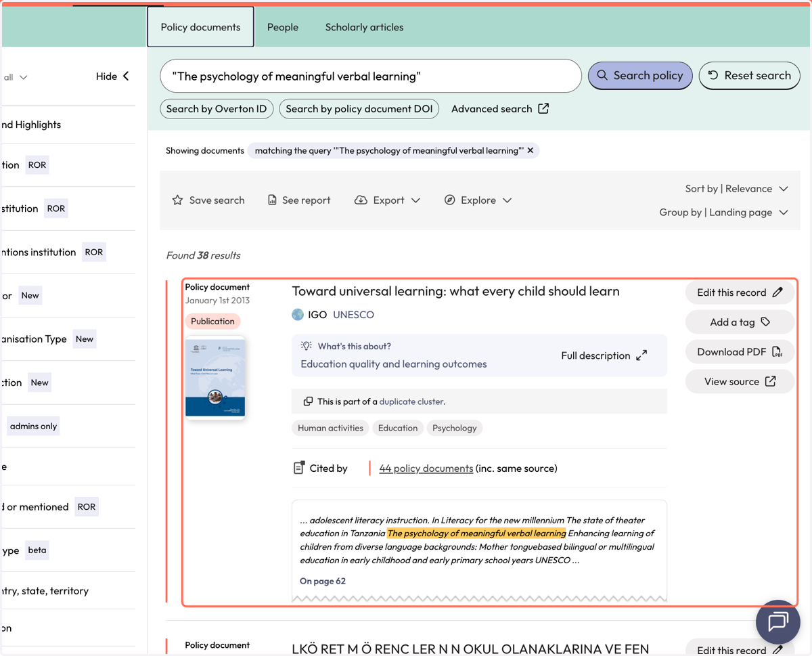Click the circular arrow icon in Reset search
The image size is (812, 656).
[x=713, y=75]
